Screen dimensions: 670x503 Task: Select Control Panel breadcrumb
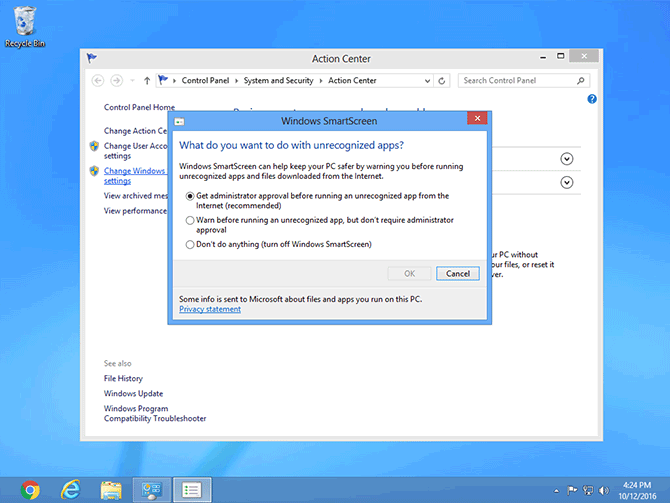(x=206, y=80)
